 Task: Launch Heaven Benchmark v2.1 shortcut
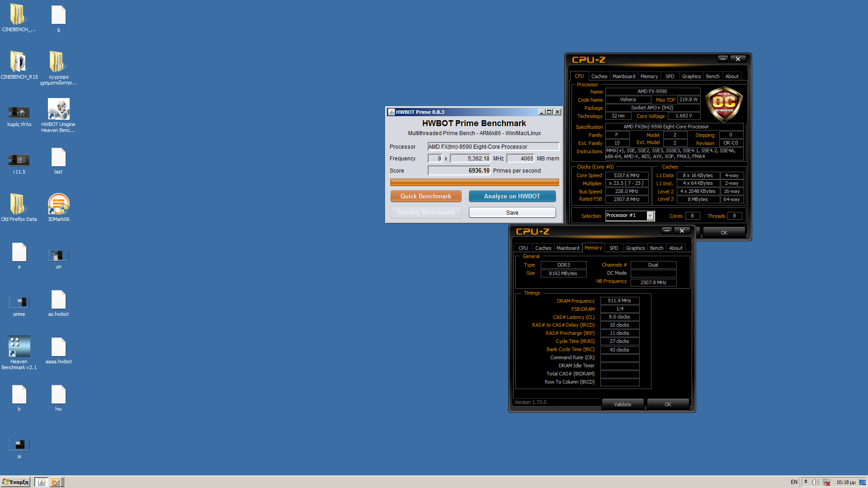19,352
